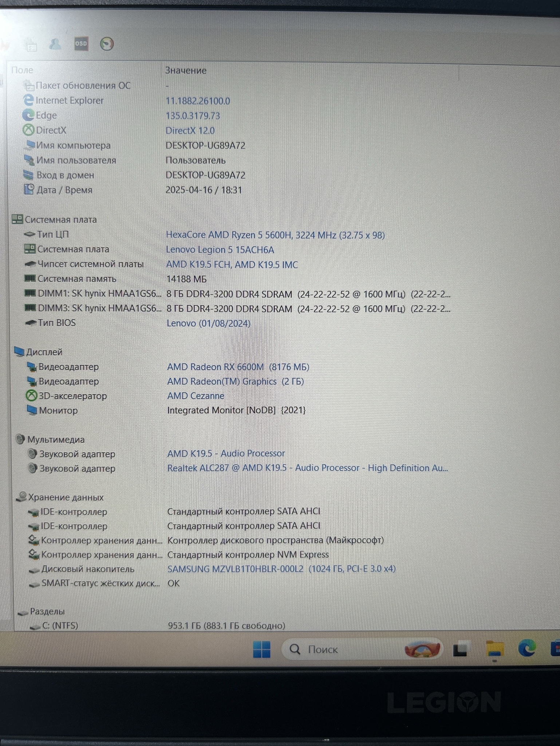Select the Пакет обновления ОС row

click(83, 85)
